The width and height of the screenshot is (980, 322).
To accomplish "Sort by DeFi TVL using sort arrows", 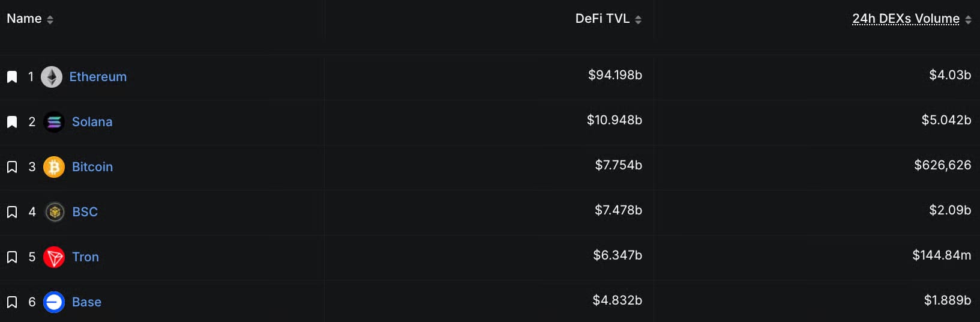I will (638, 20).
